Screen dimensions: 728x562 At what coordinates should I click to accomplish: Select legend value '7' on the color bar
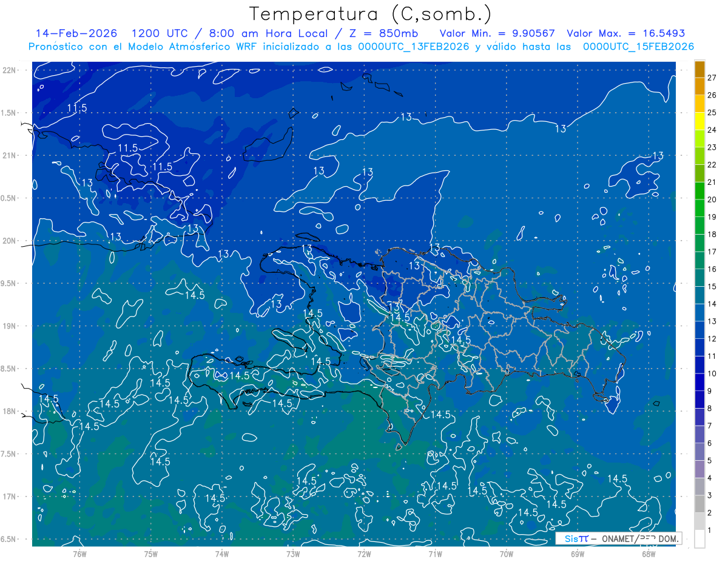click(x=710, y=426)
